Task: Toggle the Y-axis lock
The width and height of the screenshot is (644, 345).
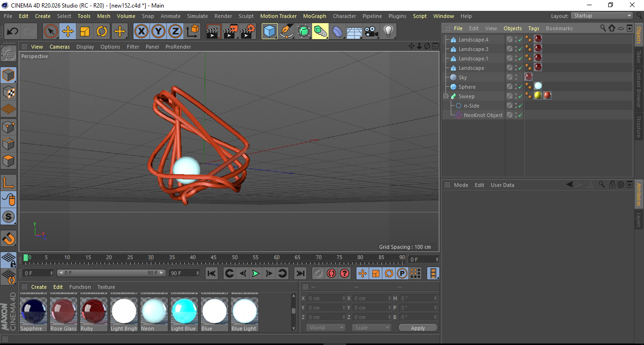Action: [x=158, y=32]
